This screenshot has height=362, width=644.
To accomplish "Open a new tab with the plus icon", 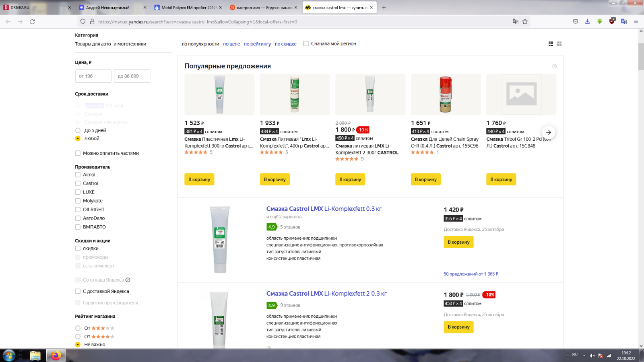I will tap(384, 8).
